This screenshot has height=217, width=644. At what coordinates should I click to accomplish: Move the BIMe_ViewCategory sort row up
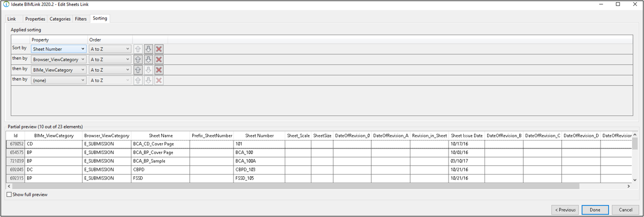(x=138, y=70)
